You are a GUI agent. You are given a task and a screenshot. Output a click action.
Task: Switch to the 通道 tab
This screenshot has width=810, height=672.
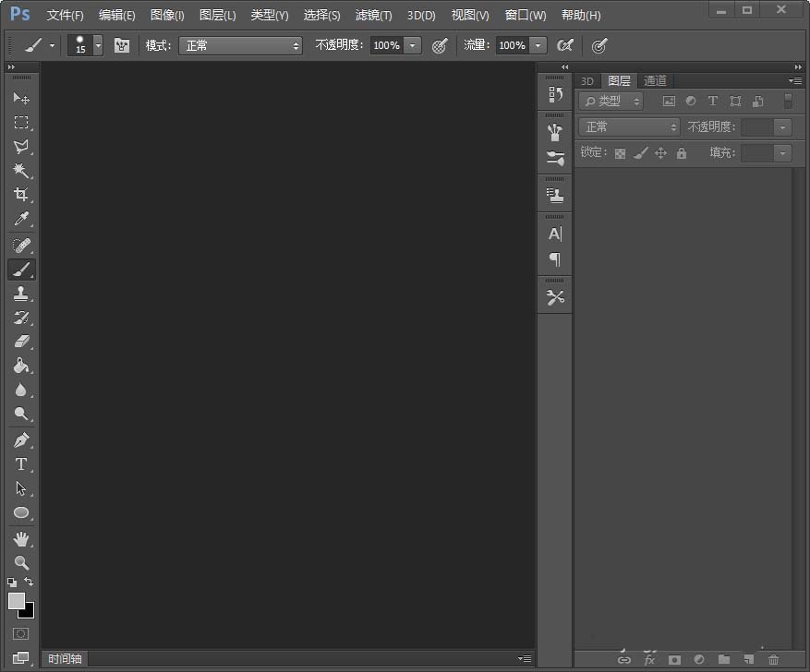[x=655, y=81]
